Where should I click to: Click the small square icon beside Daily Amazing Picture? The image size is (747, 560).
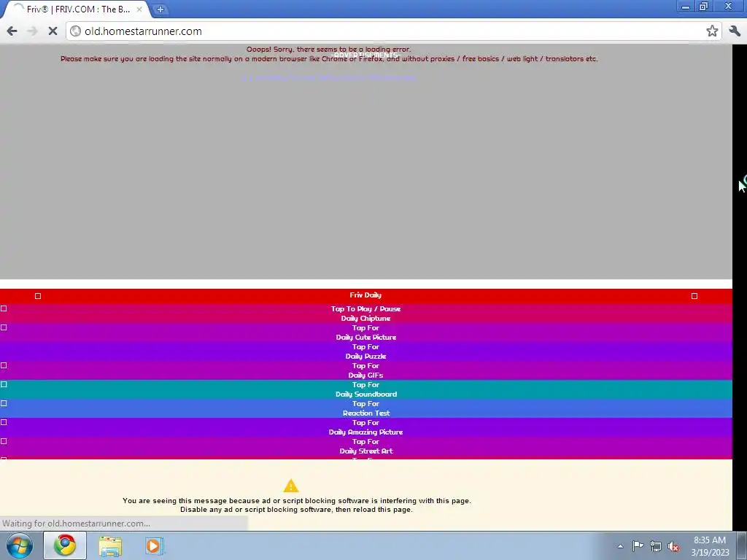[4, 422]
